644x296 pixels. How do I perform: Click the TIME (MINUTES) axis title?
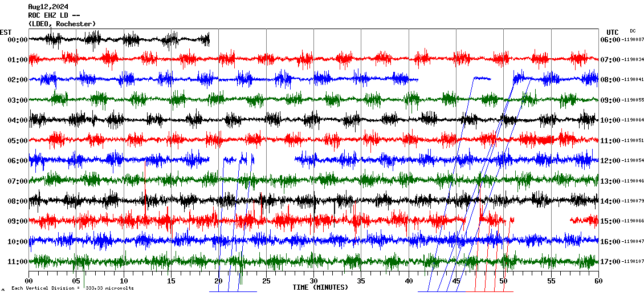[x=320, y=287]
